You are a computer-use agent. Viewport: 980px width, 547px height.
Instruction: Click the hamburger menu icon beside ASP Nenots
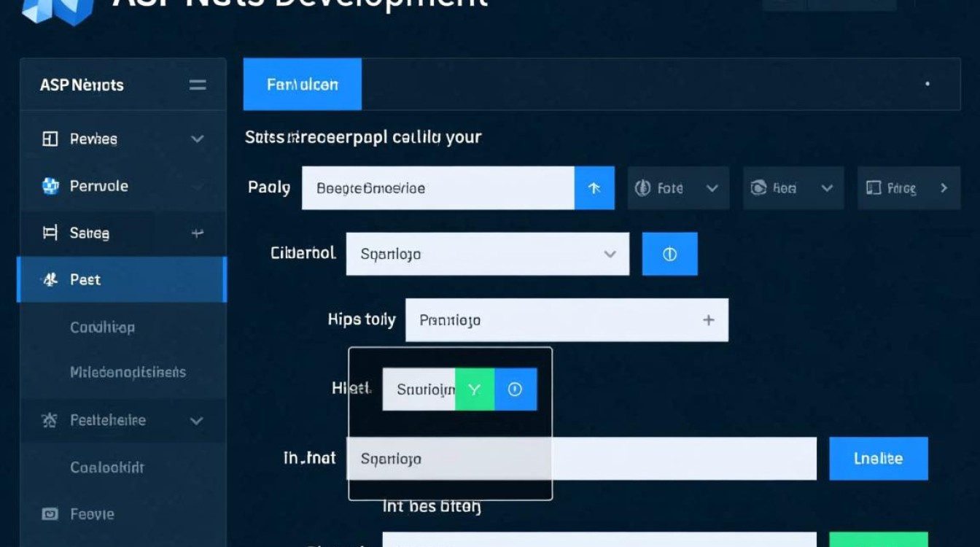pos(198,85)
